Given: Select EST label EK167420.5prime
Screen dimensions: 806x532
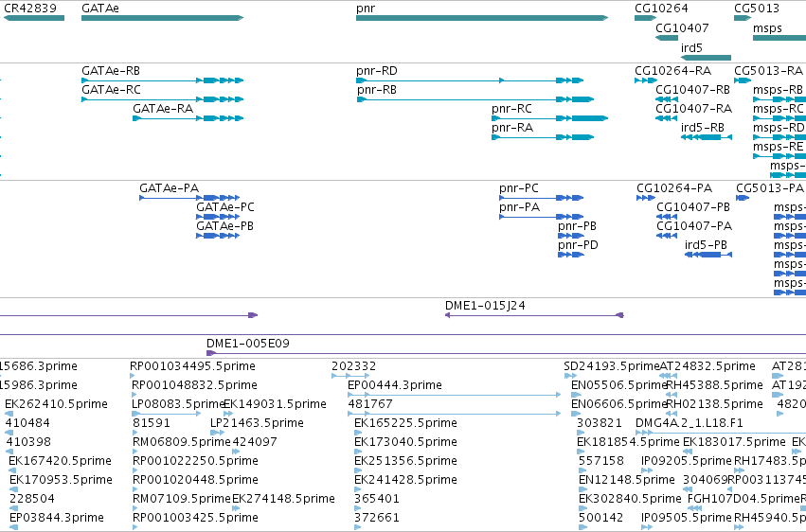Looking at the screenshot, I should click(60, 461).
